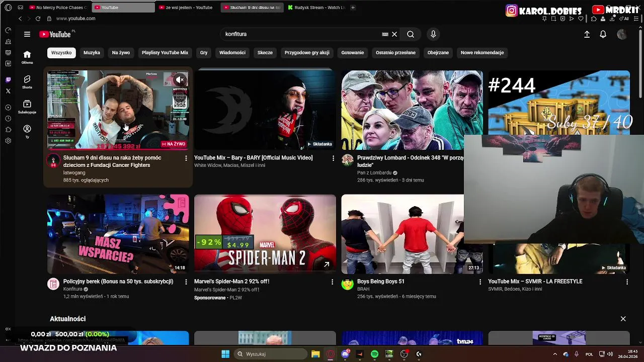
Task: Open Pan z Lombardu channel link
Action: 374,172
